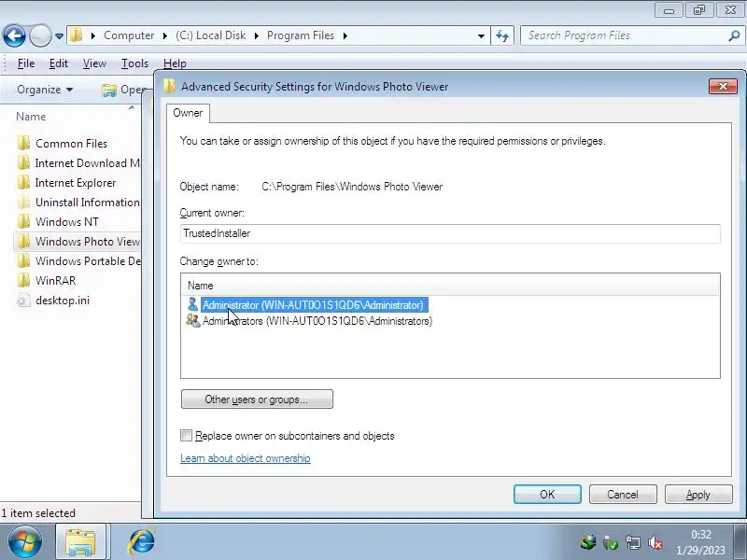This screenshot has width=747, height=560.
Task: Click the dialog title bar folder icon
Action: click(169, 86)
